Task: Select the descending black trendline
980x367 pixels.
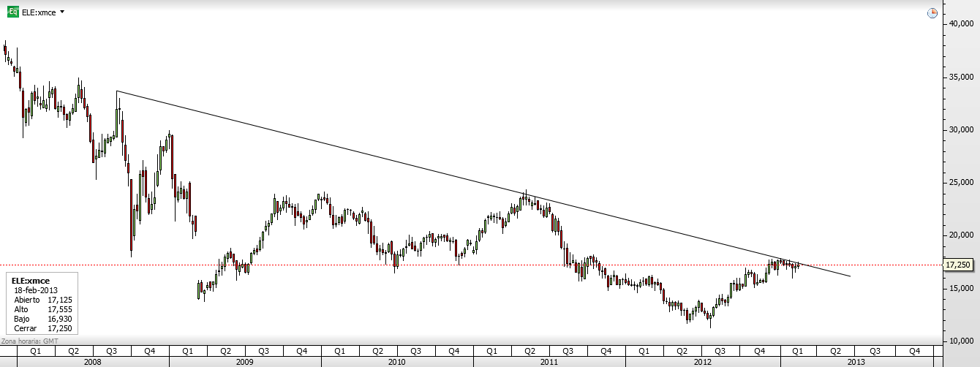Action: tap(483, 183)
